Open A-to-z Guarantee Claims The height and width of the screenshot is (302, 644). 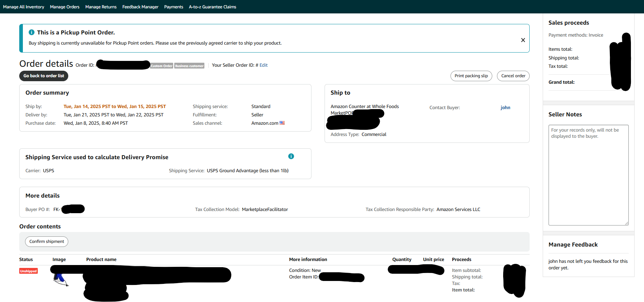(x=212, y=7)
